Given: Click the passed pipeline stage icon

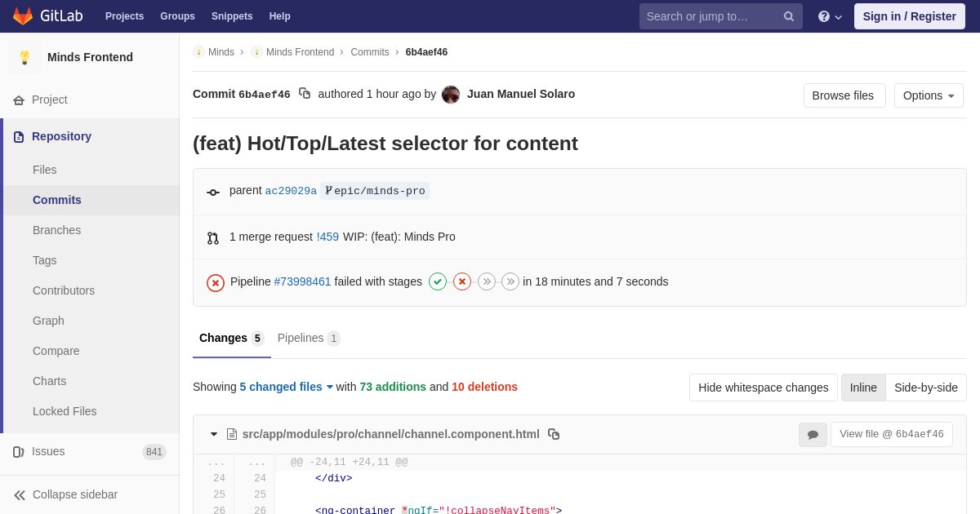Looking at the screenshot, I should click(x=438, y=281).
